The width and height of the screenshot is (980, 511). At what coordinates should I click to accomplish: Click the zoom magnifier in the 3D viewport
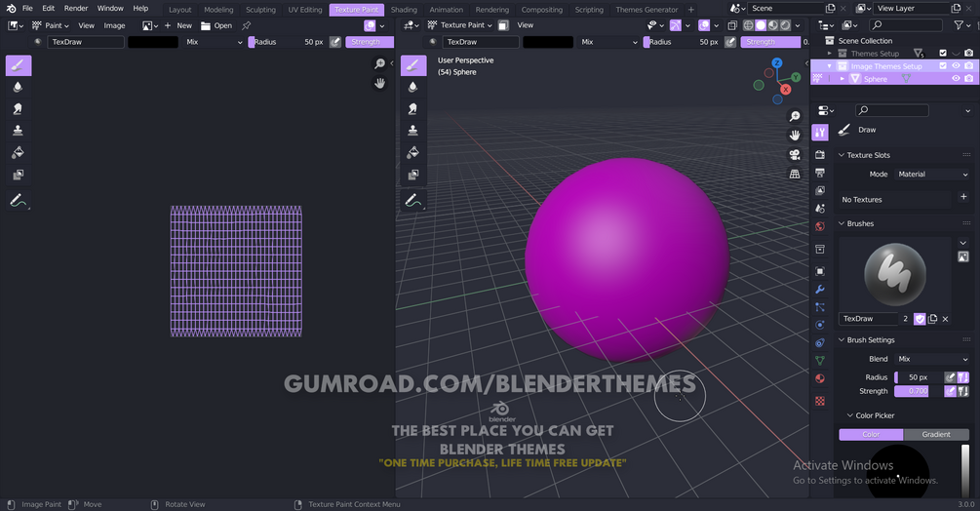point(795,116)
